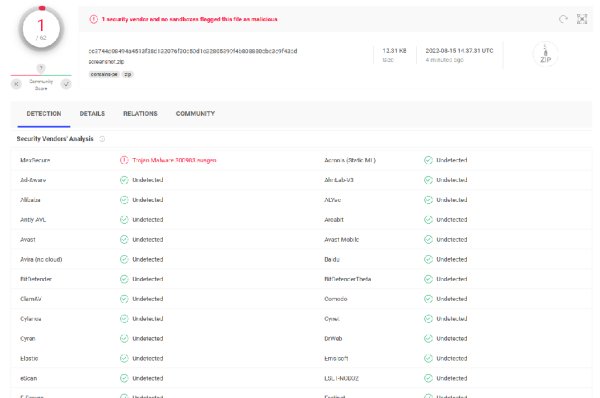Click the check icon in ClamAV row

point(124,299)
